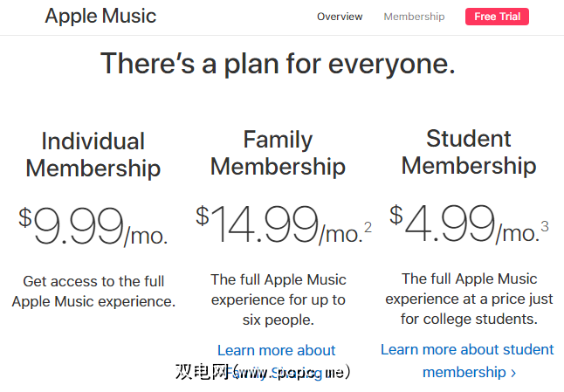Click the $9.99/mo. individual price
Screen dimensions: 564x392
[93, 228]
